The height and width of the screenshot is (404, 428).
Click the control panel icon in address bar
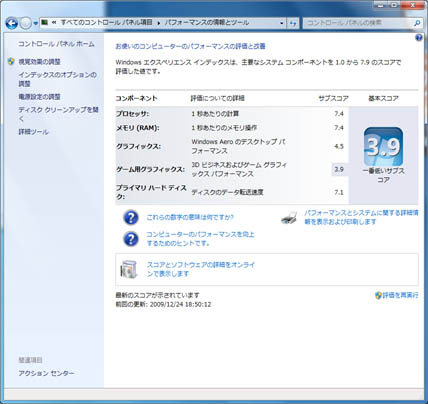coord(44,23)
